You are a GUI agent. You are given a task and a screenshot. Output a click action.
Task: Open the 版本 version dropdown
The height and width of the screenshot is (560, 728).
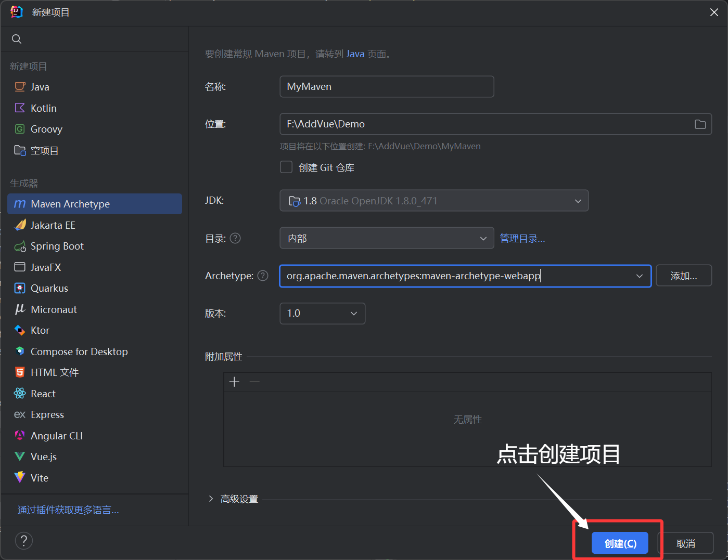(322, 314)
